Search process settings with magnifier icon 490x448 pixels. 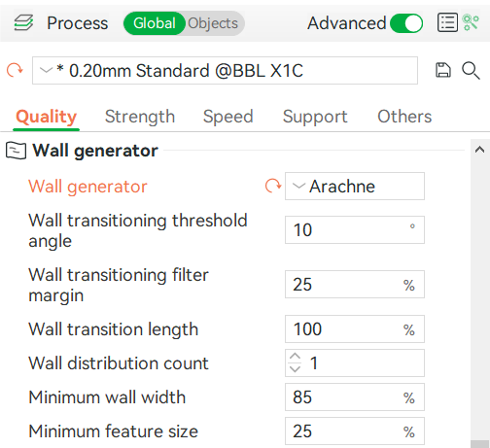point(471,70)
